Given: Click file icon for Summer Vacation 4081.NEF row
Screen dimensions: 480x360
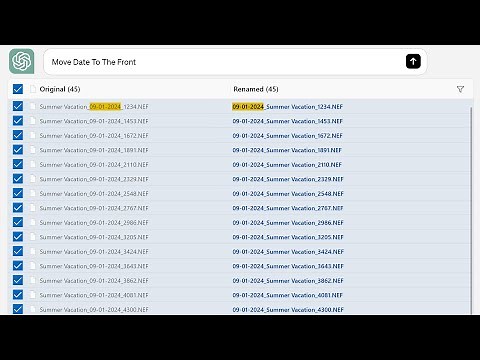Looking at the screenshot, I should click(33, 295).
